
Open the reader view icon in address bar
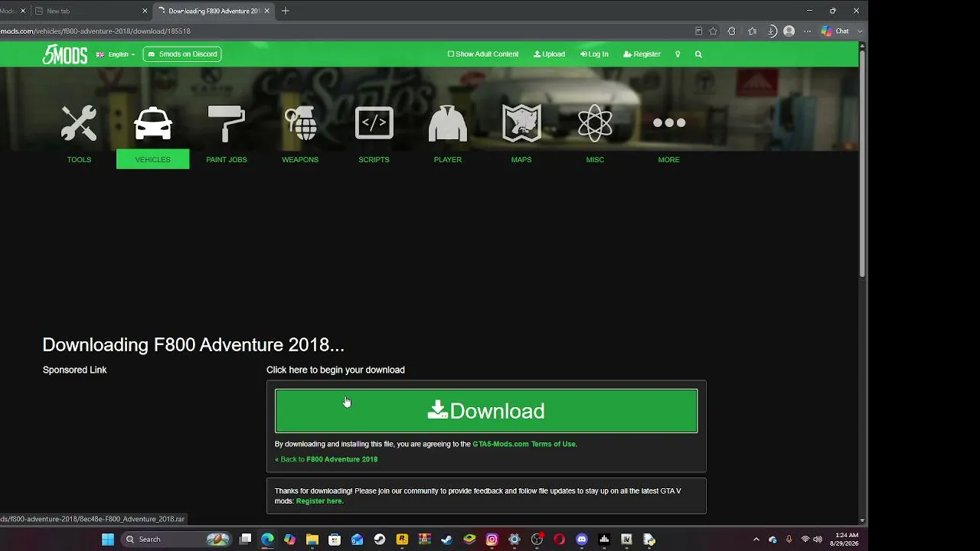698,31
